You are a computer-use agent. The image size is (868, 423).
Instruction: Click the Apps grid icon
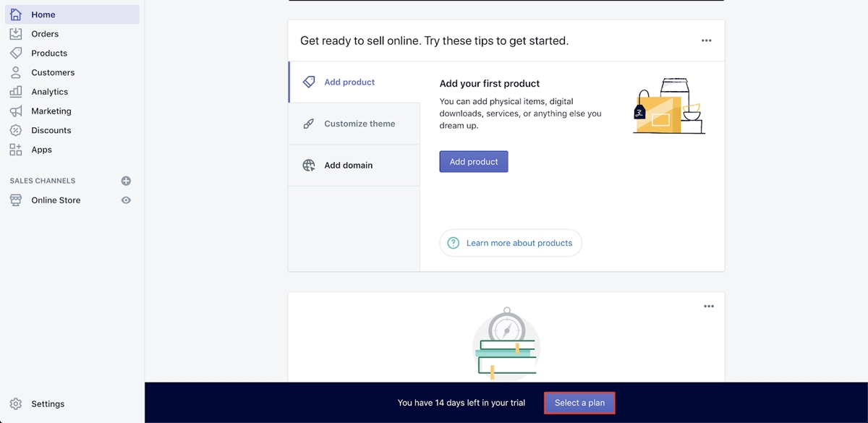[x=16, y=150]
